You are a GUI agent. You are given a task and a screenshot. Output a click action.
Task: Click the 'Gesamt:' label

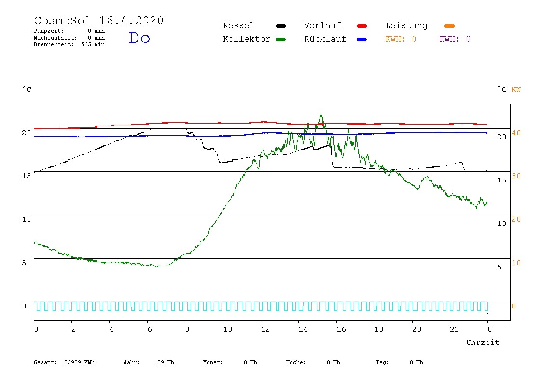tap(45, 362)
